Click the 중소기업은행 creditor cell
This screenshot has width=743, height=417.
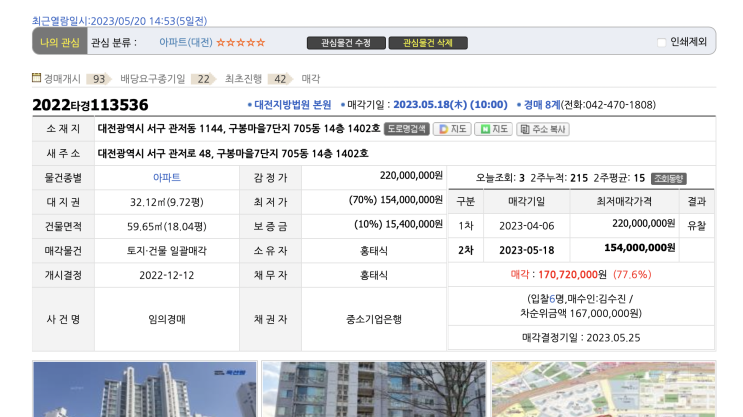coord(374,319)
